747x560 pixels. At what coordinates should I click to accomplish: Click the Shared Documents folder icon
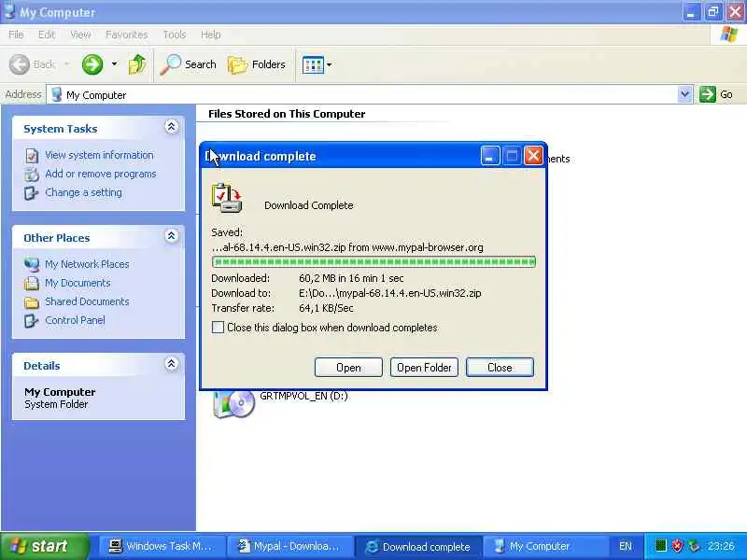[x=32, y=301]
